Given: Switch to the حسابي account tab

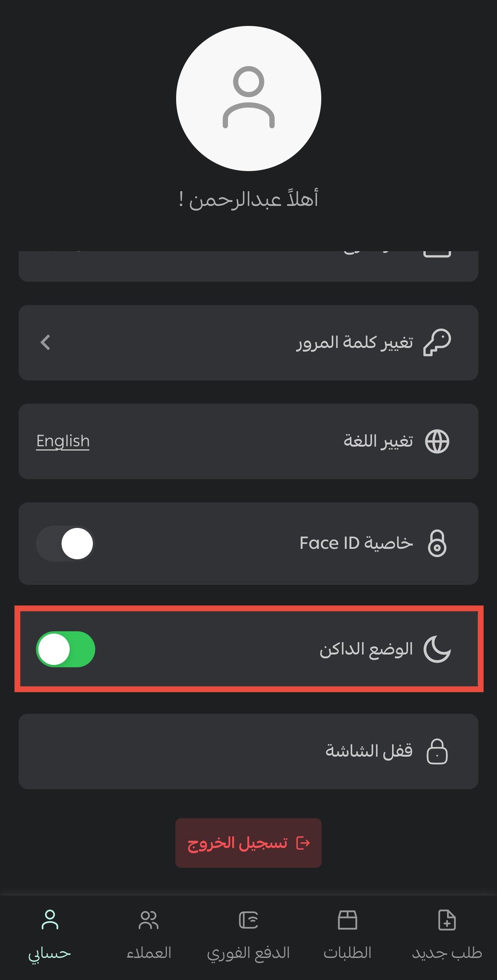Looking at the screenshot, I should point(50,936).
